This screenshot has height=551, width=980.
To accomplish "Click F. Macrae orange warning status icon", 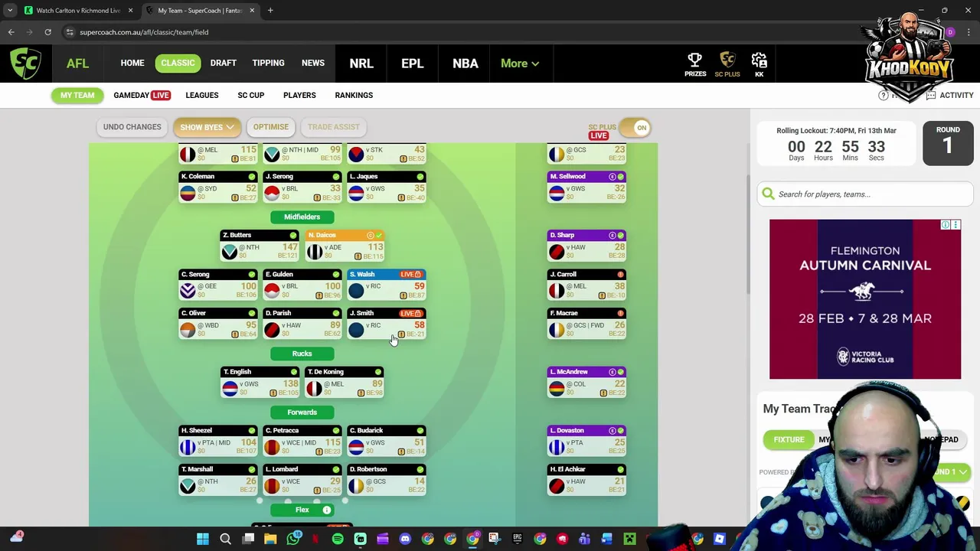I will pos(620,313).
